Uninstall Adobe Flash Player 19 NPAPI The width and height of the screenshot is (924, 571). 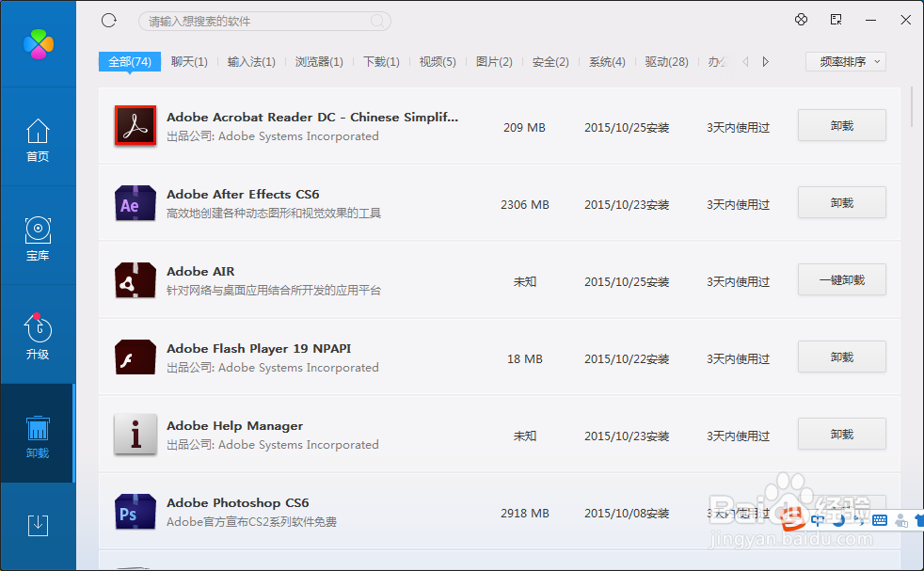pyautogui.click(x=841, y=357)
